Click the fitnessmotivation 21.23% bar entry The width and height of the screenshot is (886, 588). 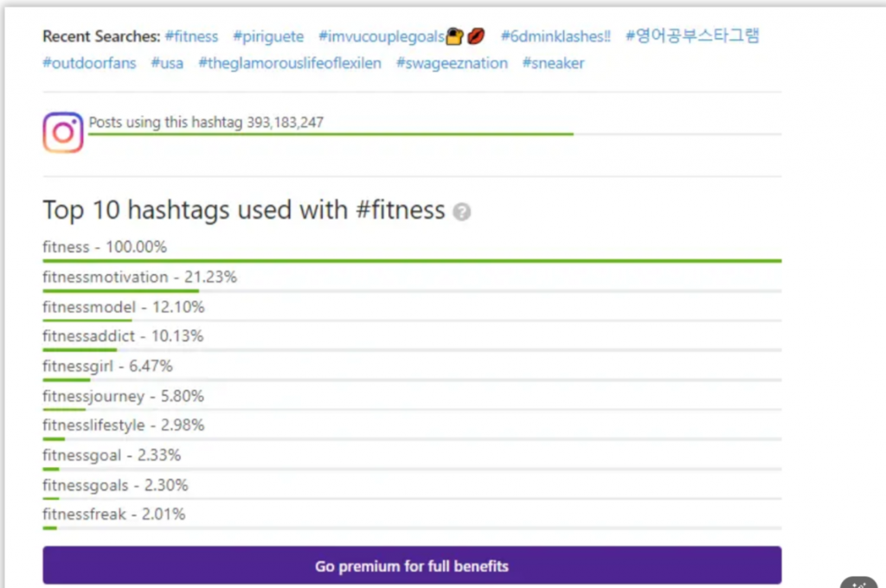tap(139, 278)
